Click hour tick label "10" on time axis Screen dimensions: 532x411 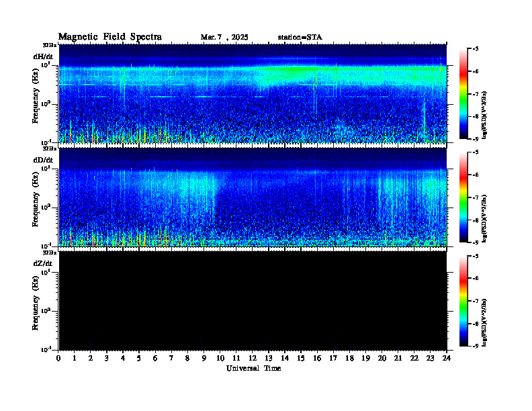220,359
